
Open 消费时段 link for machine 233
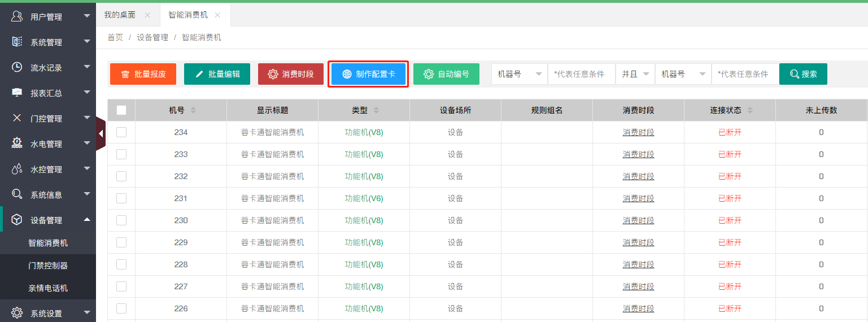tap(638, 154)
